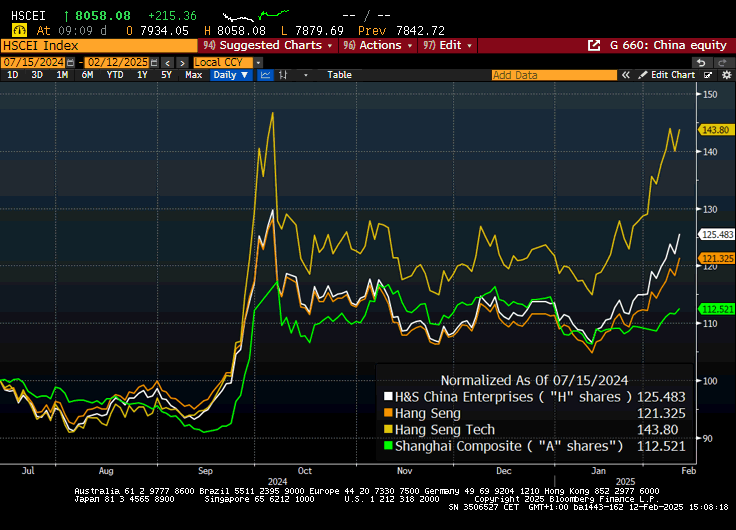Screen dimensions: 736x530
Task: Step date range back with left arrow
Action: (x=168, y=62)
